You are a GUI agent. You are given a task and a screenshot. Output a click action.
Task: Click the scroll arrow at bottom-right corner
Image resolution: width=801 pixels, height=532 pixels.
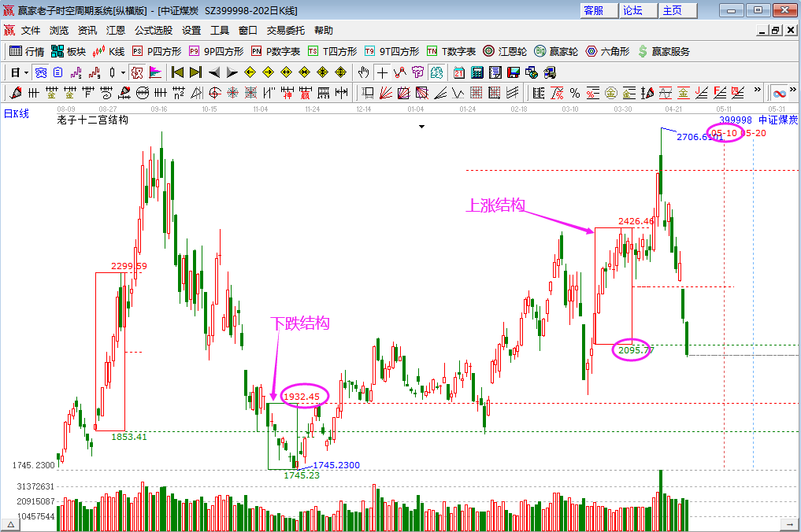point(790,525)
